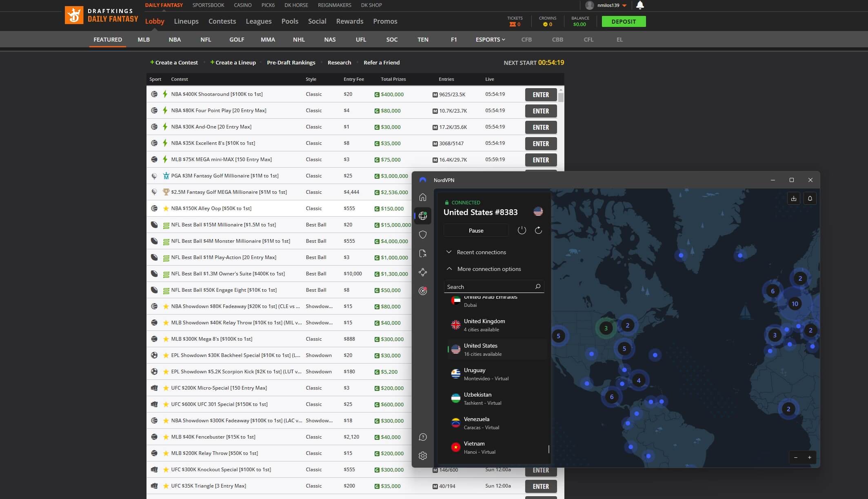
Task: Open NordVPN home sidebar icon
Action: tap(423, 197)
